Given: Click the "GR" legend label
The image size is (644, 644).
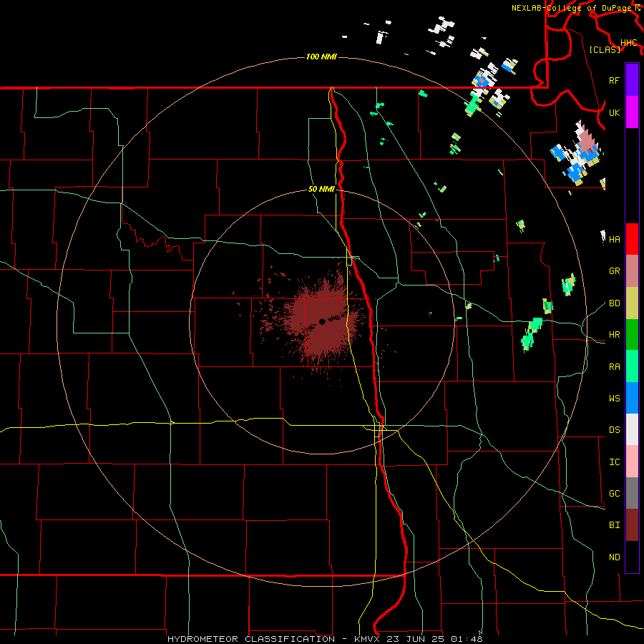Looking at the screenshot, I should pyautogui.click(x=614, y=271).
